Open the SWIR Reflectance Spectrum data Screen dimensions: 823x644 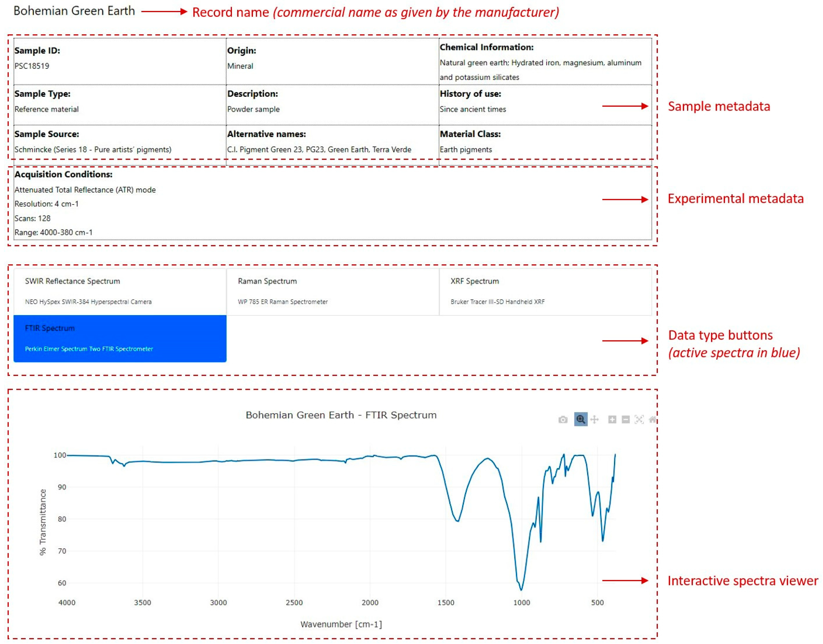[120, 291]
